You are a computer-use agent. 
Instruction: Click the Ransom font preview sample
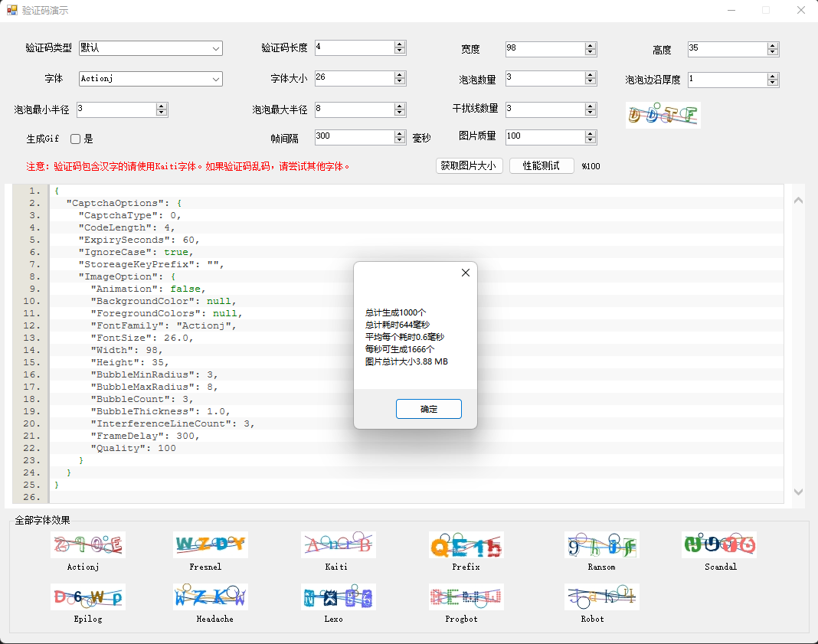602,544
